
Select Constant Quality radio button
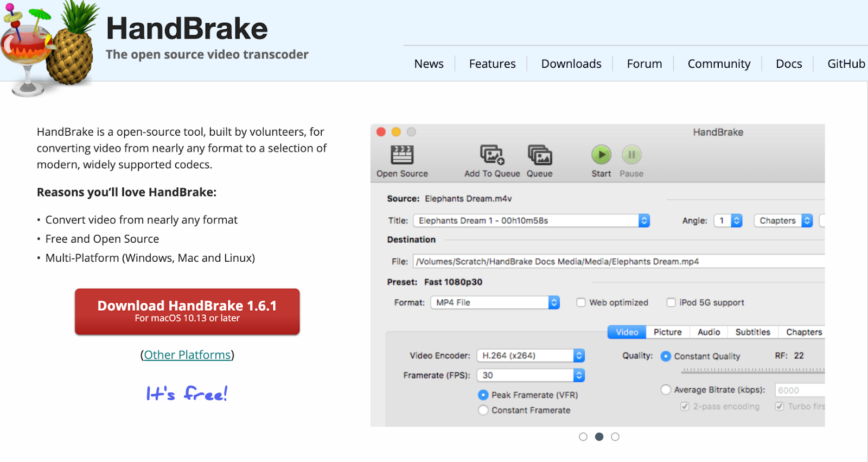coord(666,356)
